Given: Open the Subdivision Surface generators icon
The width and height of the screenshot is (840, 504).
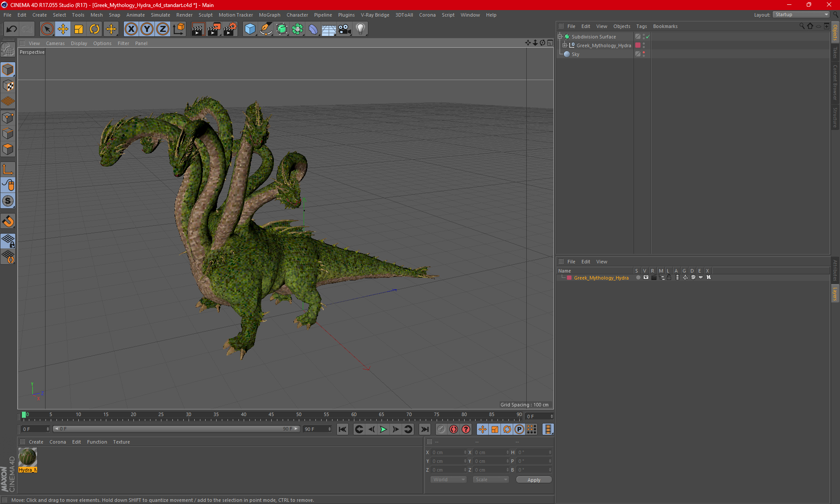Looking at the screenshot, I should click(x=282, y=29).
